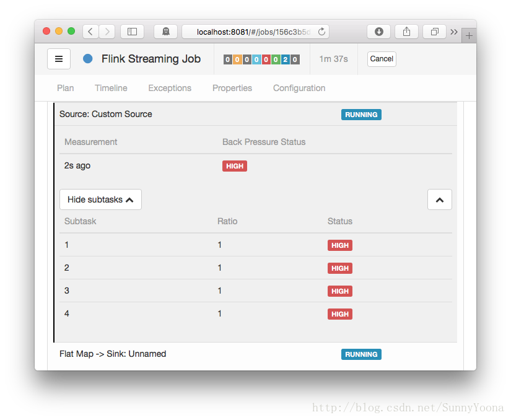The width and height of the screenshot is (511, 420).
Task: Click the Ghostery ghost extension icon
Action: pyautogui.click(x=166, y=32)
